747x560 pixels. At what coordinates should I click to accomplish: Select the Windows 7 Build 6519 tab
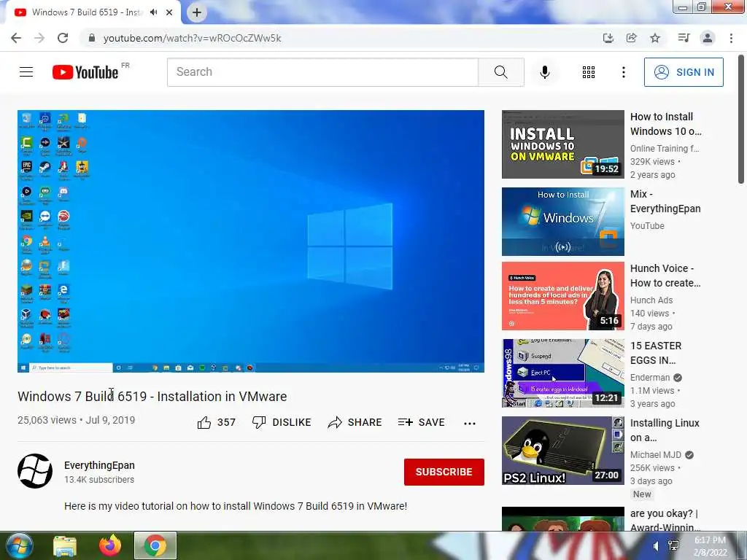(x=86, y=12)
